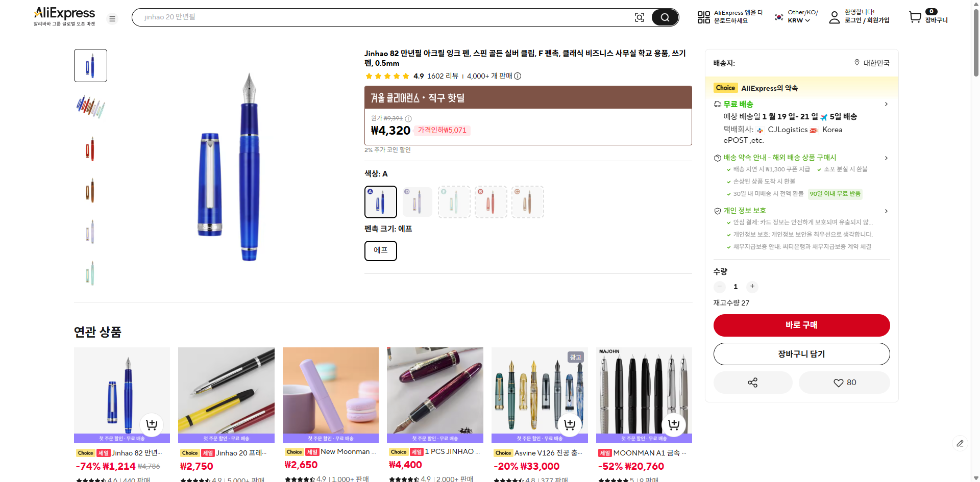Select color swatch D
The height and width of the screenshot is (482, 980).
[417, 201]
